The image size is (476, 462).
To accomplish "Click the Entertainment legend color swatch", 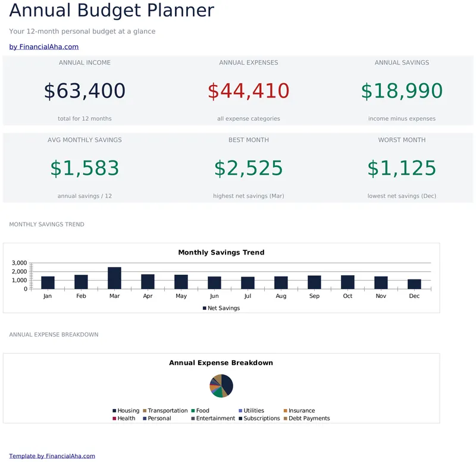I will point(193,419).
